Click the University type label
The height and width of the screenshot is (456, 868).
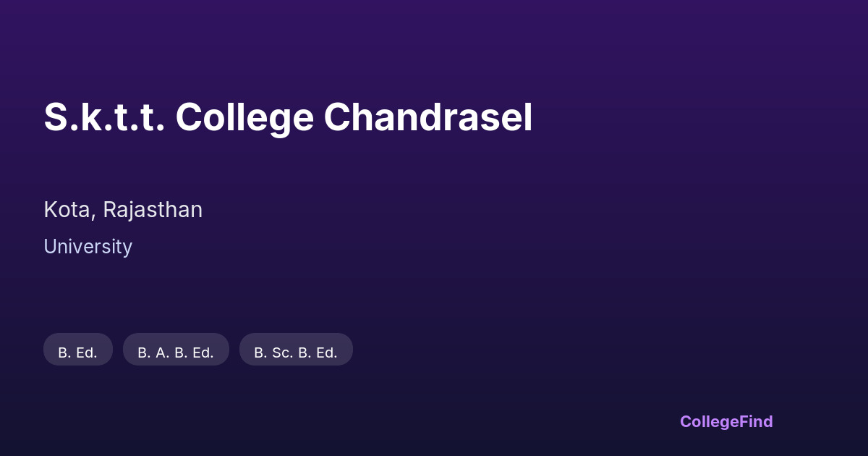pos(88,247)
